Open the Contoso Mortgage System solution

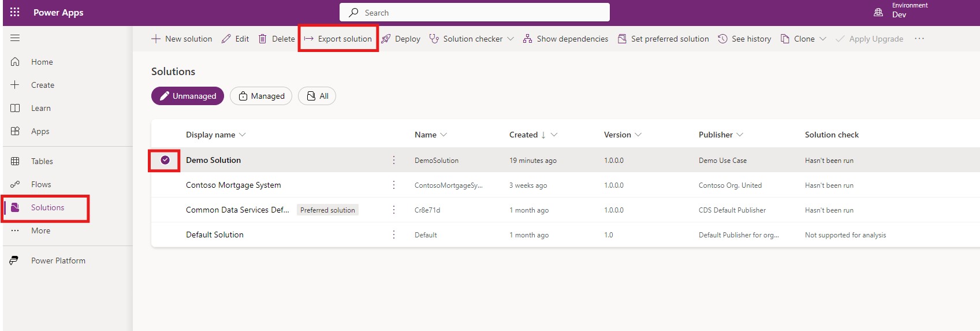[233, 185]
